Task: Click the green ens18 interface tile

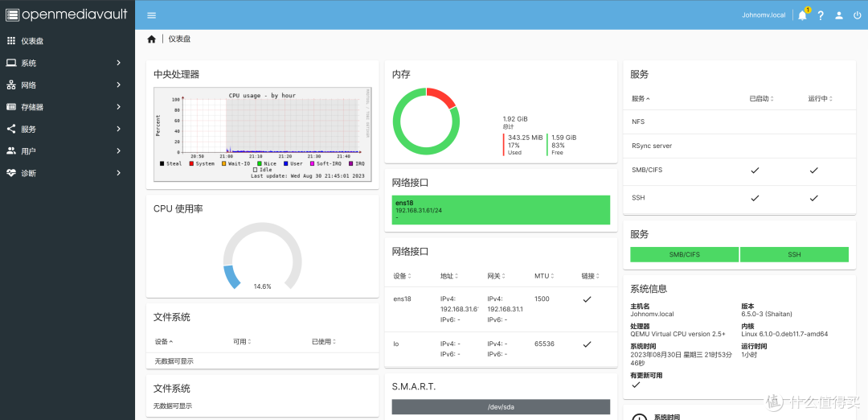Action: 501,210
